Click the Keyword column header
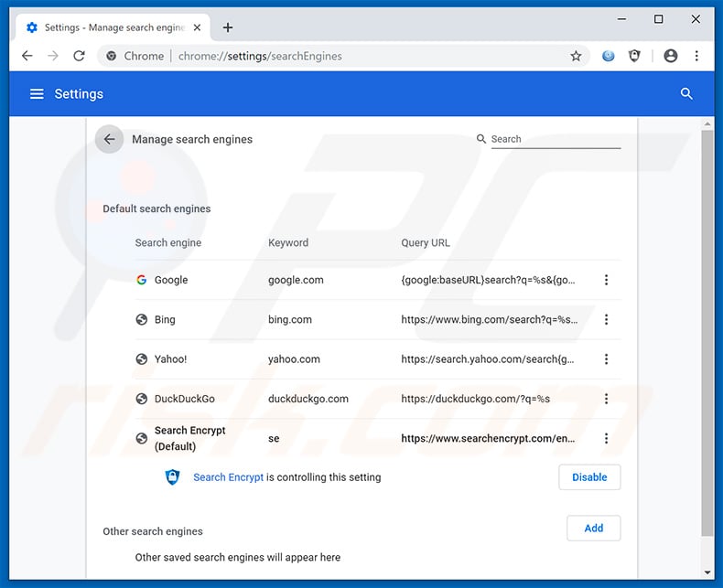The image size is (723, 588). click(288, 242)
